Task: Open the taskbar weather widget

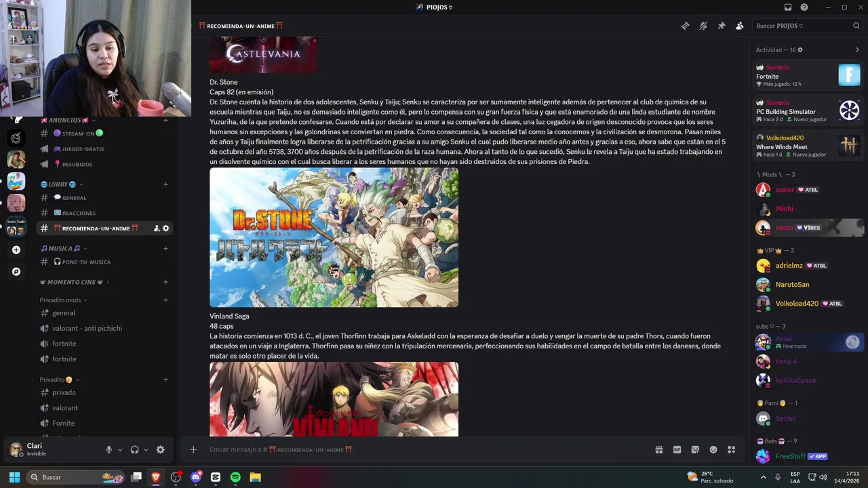Action: 710,477
